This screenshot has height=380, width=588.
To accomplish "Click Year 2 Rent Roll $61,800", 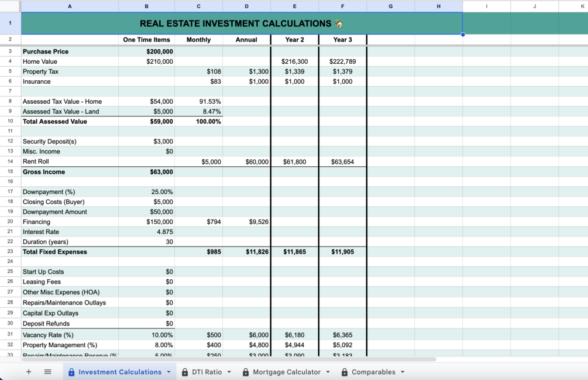I will click(294, 162).
